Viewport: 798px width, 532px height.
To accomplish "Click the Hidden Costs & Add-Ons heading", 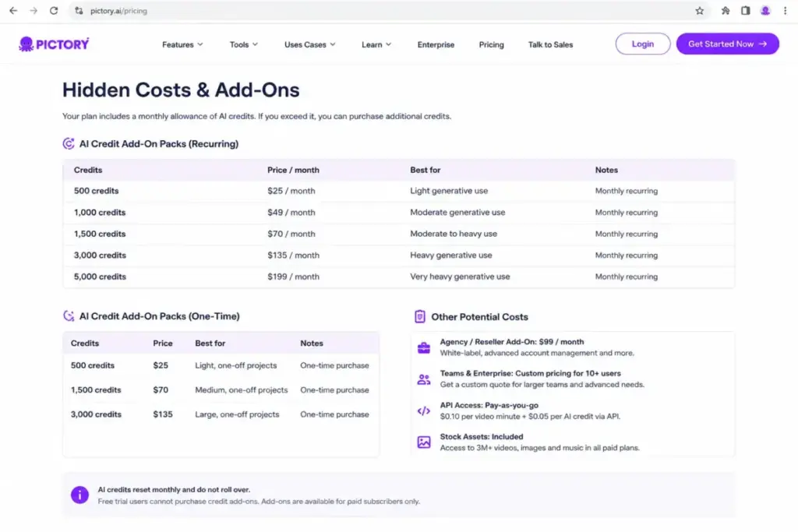I will pyautogui.click(x=181, y=90).
